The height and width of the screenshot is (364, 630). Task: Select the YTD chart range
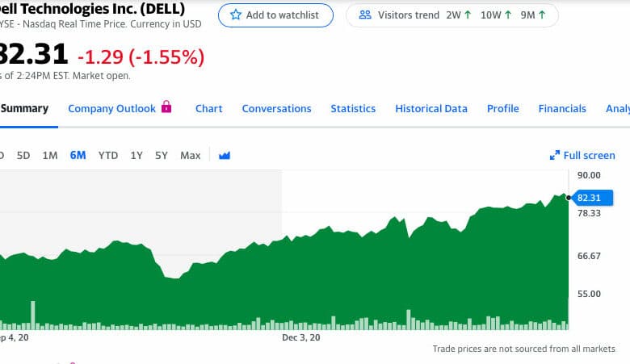tap(108, 155)
